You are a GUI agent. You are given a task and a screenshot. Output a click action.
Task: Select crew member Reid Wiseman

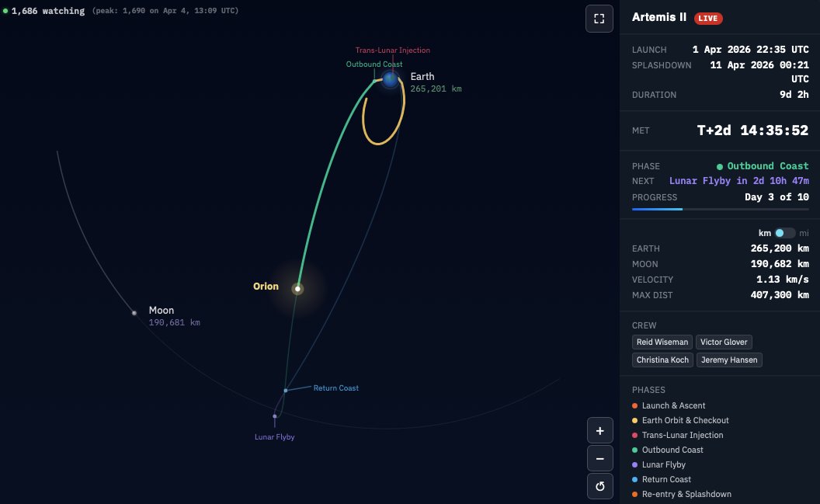coord(662,342)
